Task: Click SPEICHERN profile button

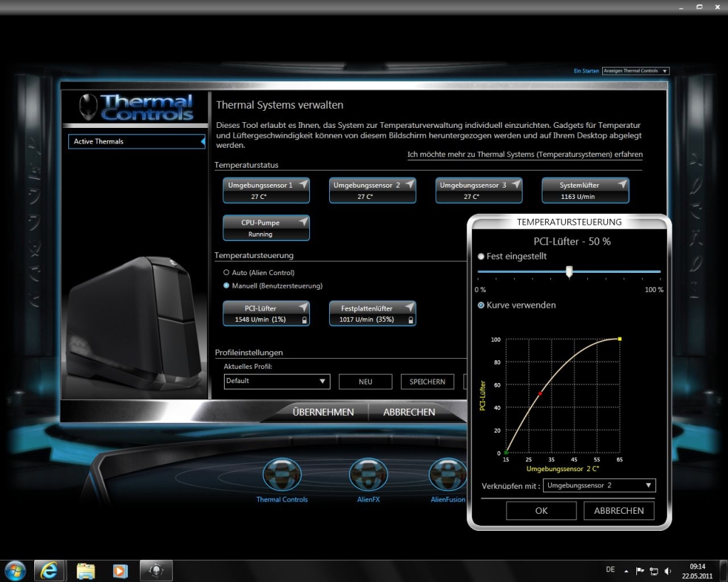Action: [x=427, y=382]
